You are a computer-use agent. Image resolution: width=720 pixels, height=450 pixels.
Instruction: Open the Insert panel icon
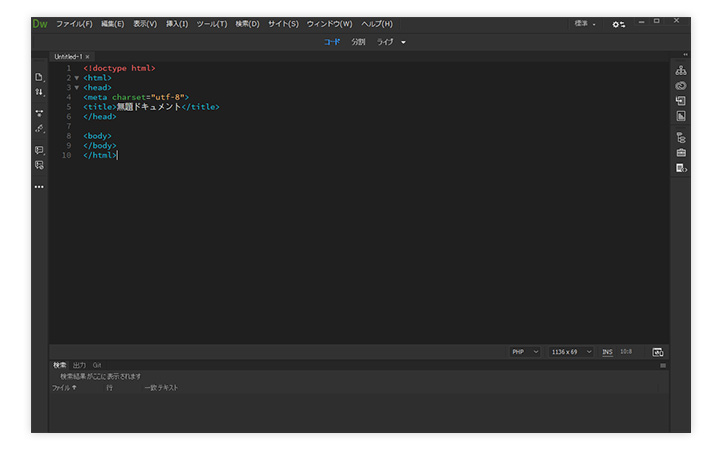(x=681, y=101)
